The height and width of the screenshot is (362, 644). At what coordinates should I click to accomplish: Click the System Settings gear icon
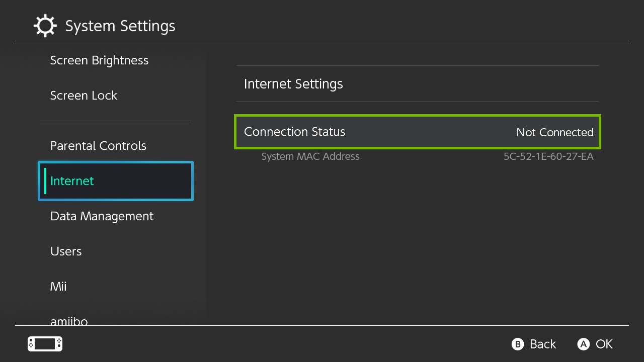45,26
